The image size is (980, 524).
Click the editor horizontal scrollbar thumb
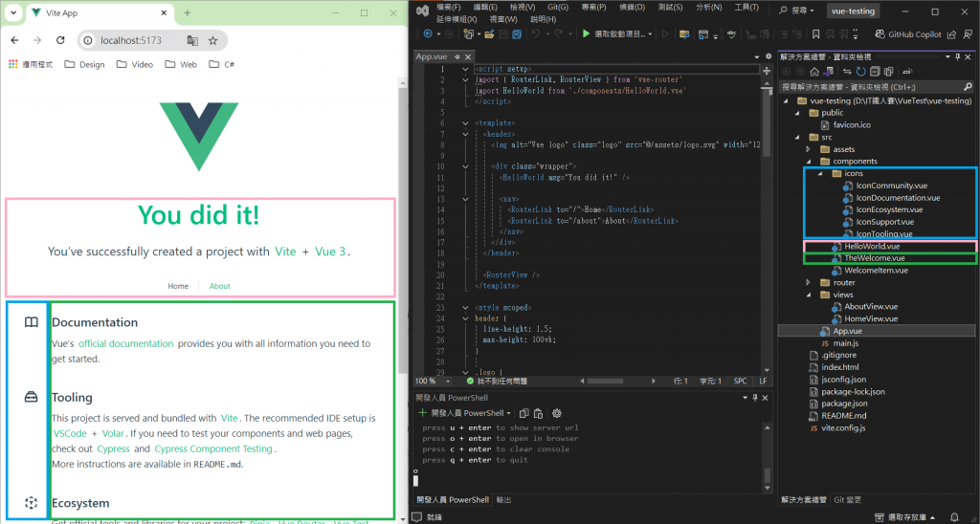(x=605, y=381)
